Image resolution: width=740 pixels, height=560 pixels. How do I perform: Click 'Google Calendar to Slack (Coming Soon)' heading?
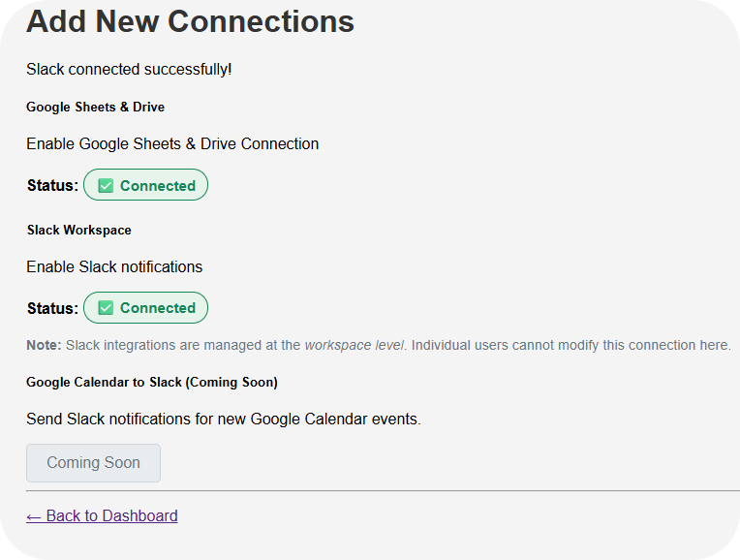[x=152, y=382]
